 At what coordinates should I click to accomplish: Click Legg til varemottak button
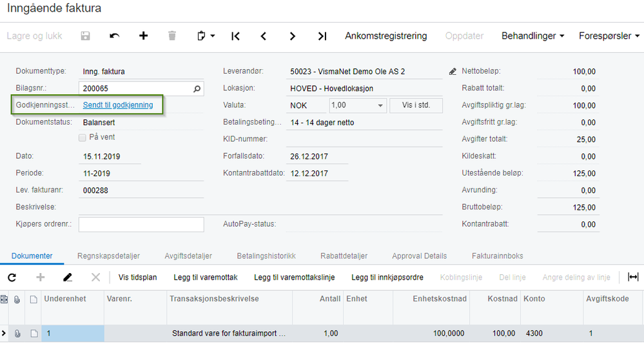(x=206, y=278)
